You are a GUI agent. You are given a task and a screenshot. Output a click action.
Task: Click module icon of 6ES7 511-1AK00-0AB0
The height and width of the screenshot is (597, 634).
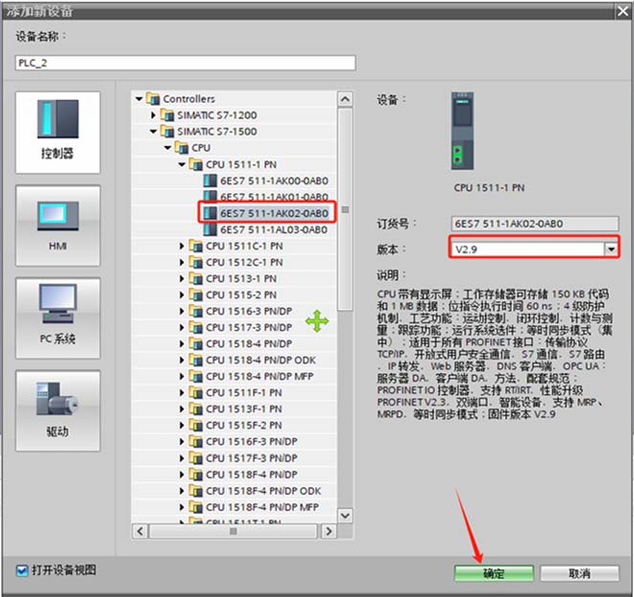(210, 180)
